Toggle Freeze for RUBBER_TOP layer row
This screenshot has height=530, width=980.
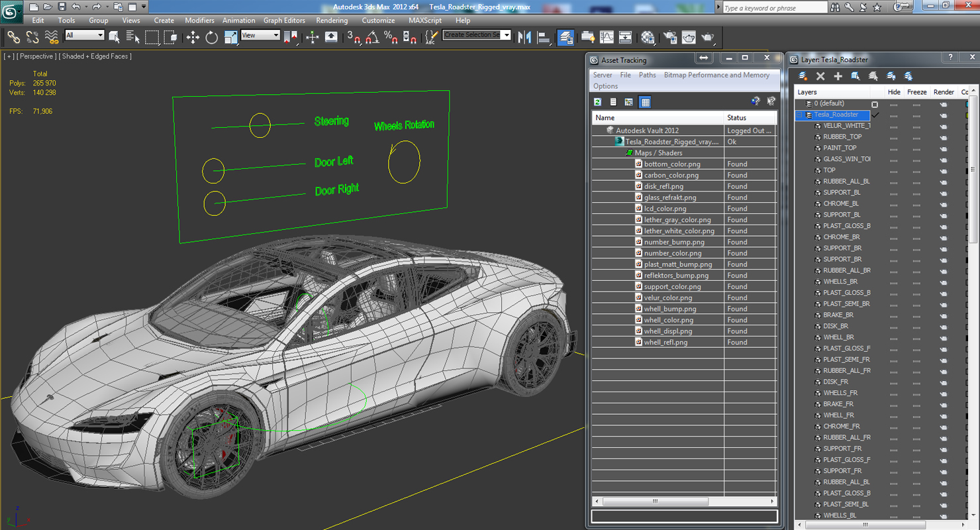916,137
